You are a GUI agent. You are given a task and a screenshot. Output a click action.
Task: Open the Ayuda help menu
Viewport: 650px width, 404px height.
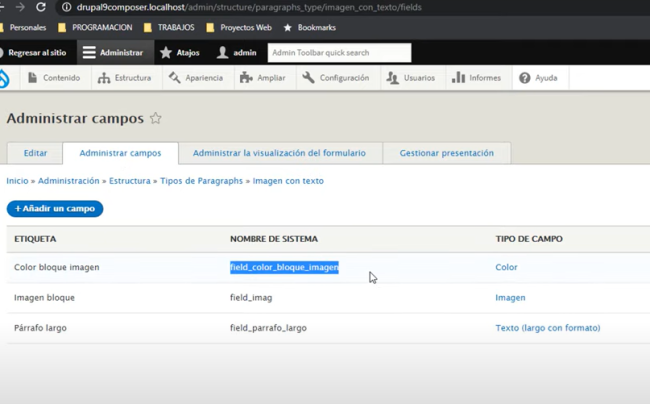(538, 78)
